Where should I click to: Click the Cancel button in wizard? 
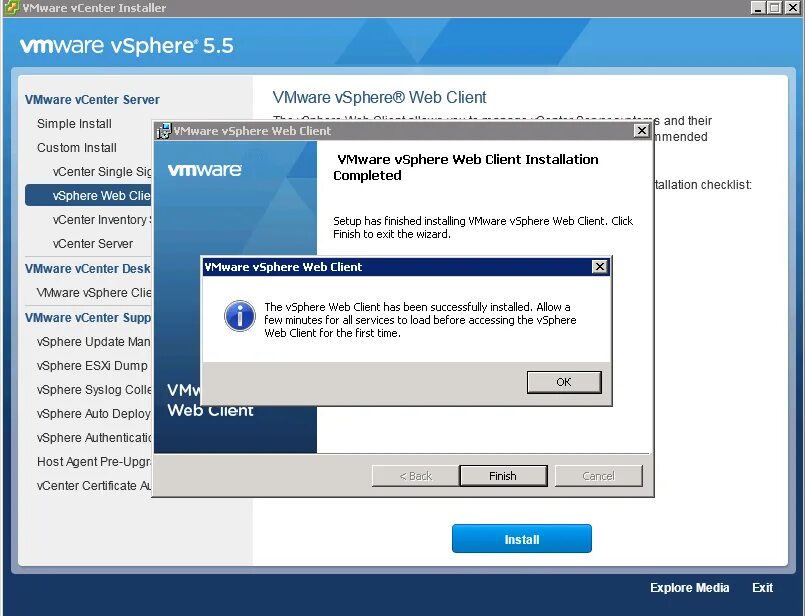coord(599,476)
